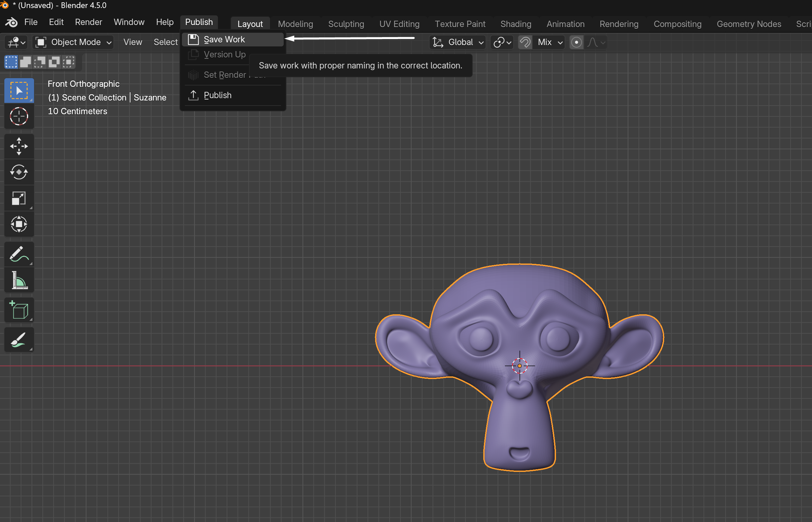
Task: Open the Global transform orientation dropdown
Action: 457,42
